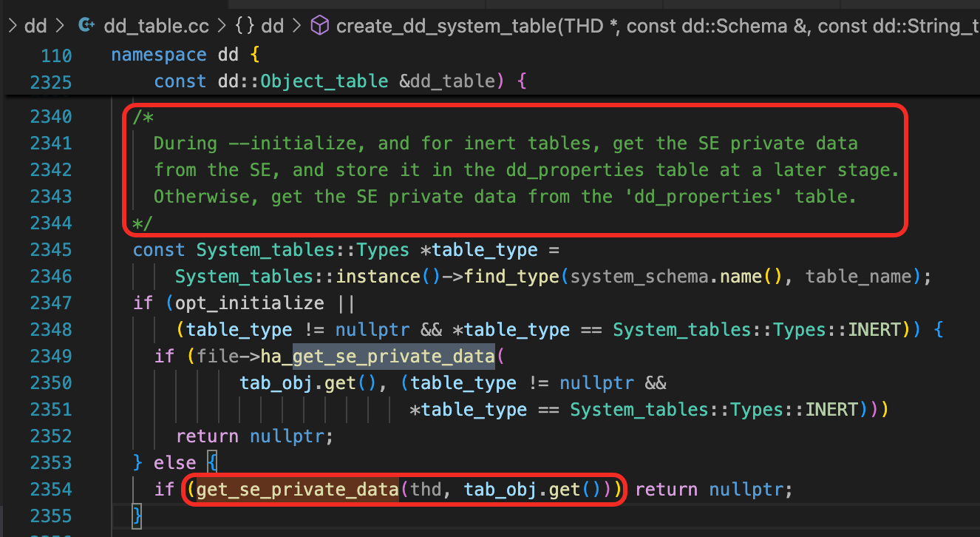Click the C++ file icon in breadcrumb
This screenshot has height=537, width=980.
click(86, 27)
